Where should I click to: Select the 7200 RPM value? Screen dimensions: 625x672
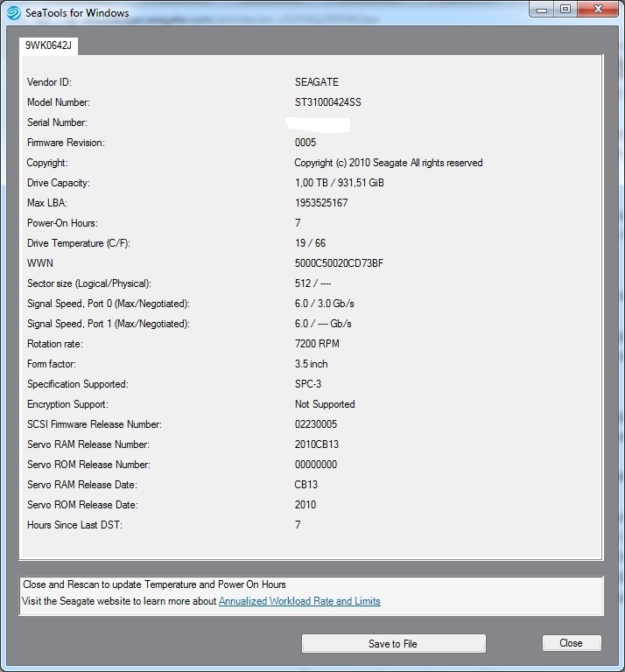click(x=317, y=344)
